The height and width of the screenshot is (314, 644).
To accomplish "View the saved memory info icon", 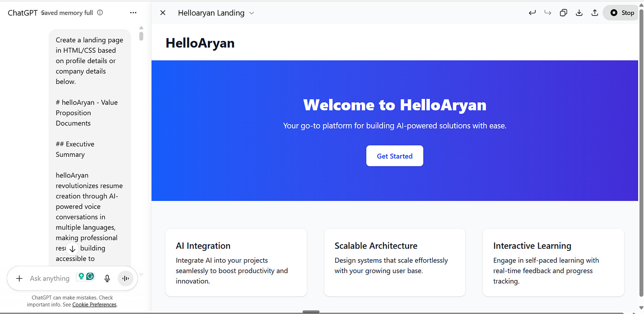I will 100,12.
